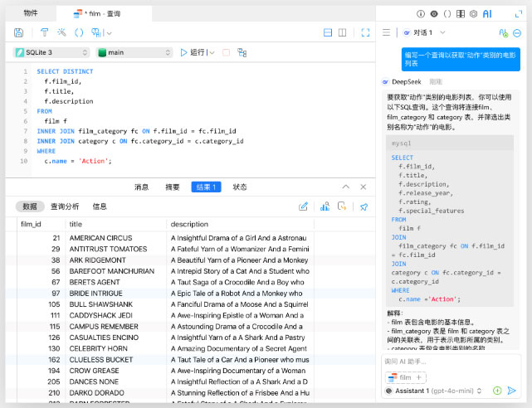The image size is (532, 408).
Task: Click the Save query icon
Action: [18, 32]
